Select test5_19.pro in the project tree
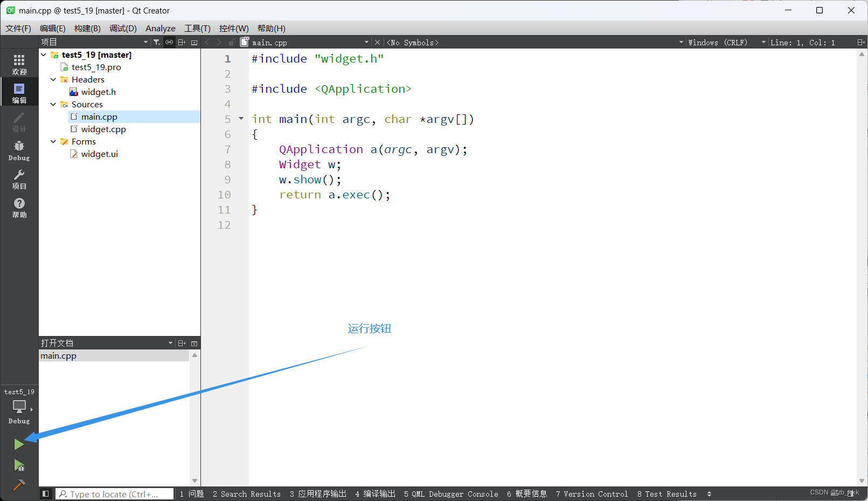This screenshot has height=501, width=868. (96, 67)
